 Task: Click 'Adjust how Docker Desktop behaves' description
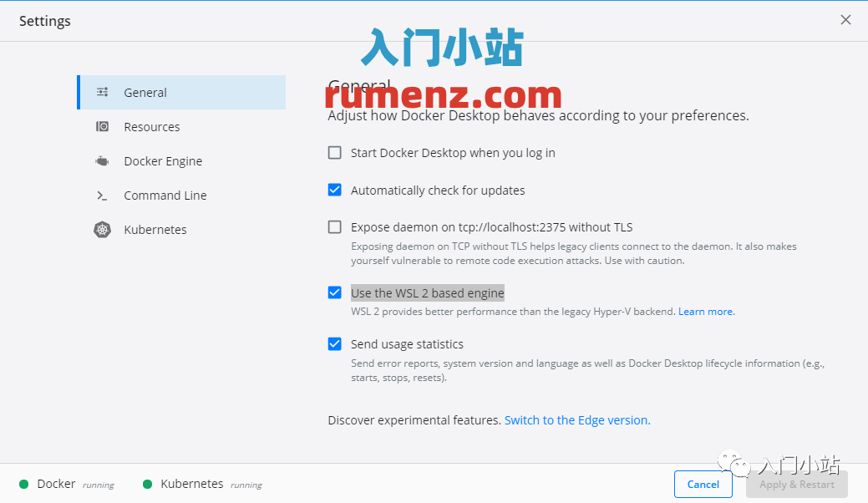[538, 115]
